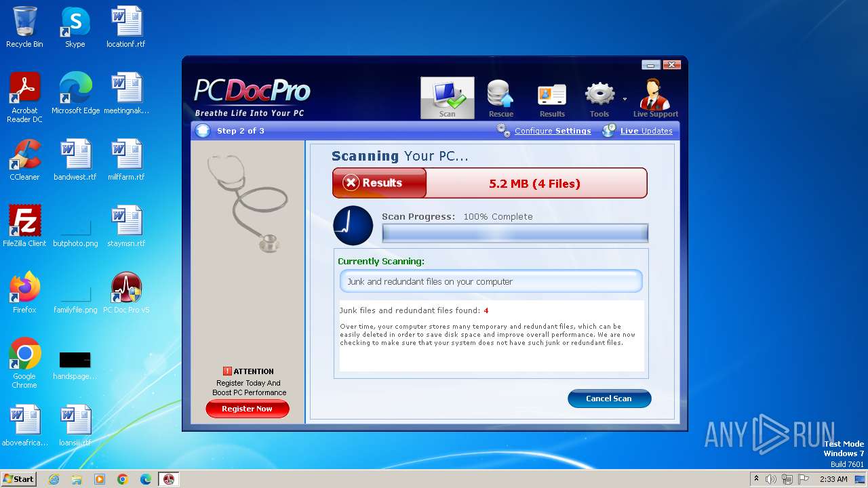Select the millfarm.rtf file icon
Image resolution: width=868 pixels, height=488 pixels.
point(126,160)
